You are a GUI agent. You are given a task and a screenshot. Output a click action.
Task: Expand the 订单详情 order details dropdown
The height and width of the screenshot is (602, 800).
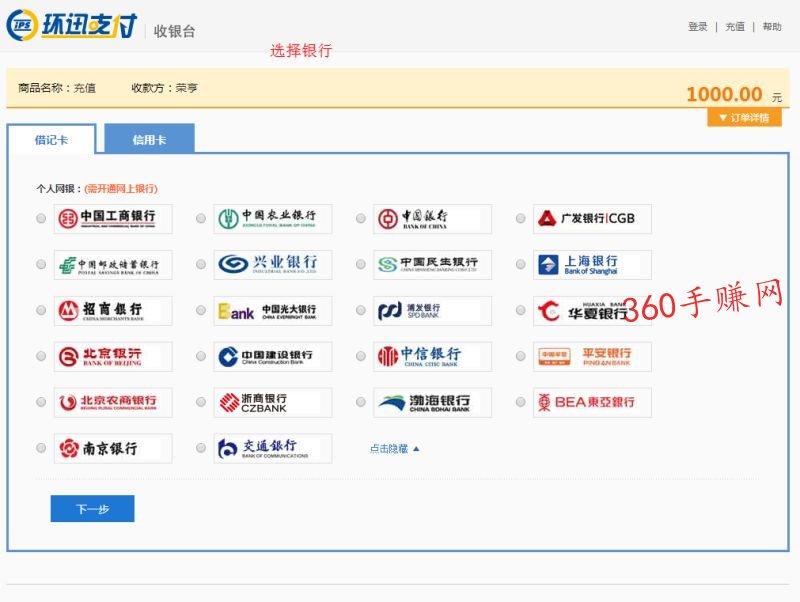(744, 118)
